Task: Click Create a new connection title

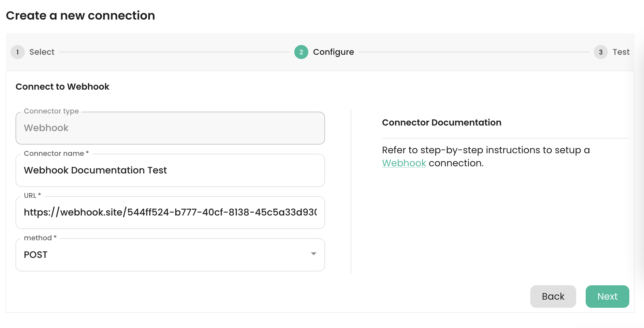Action: point(81,15)
